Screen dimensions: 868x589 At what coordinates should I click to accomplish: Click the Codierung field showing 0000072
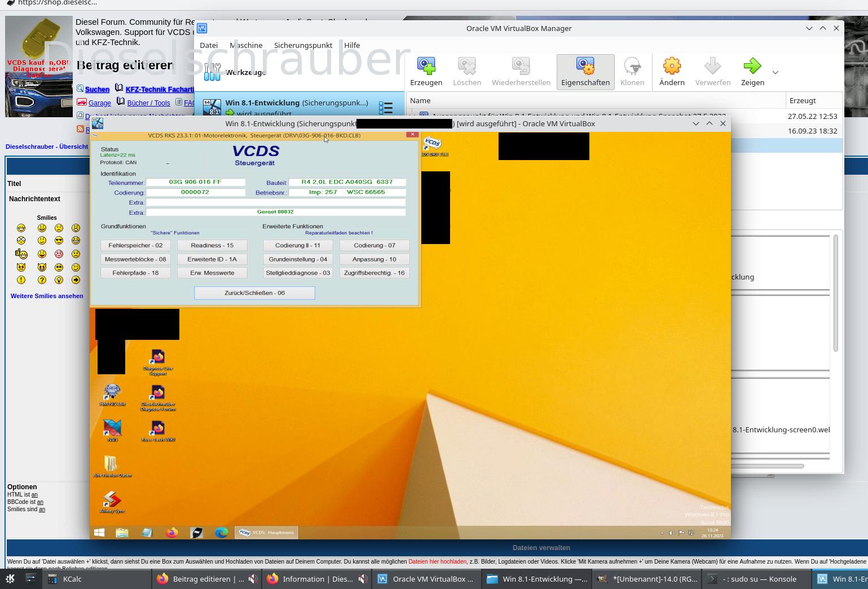(x=195, y=192)
